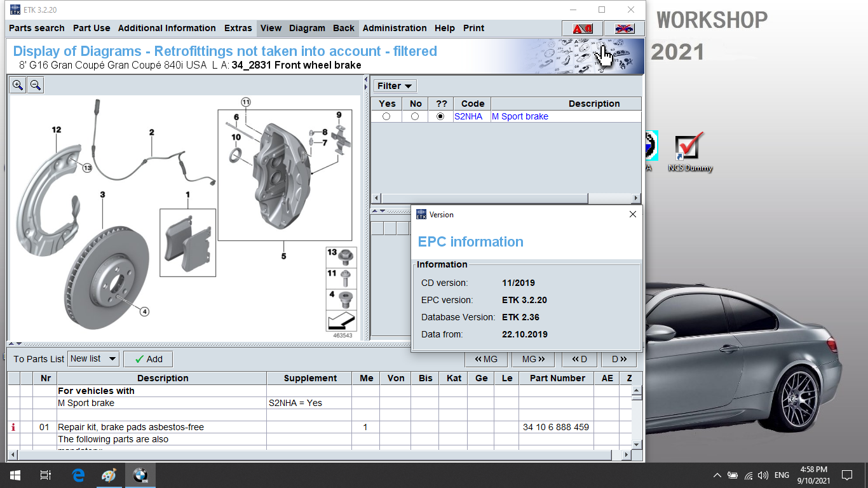Click part number 34 10 6 888 459
Screen dimensions: 868x488
[556, 427]
